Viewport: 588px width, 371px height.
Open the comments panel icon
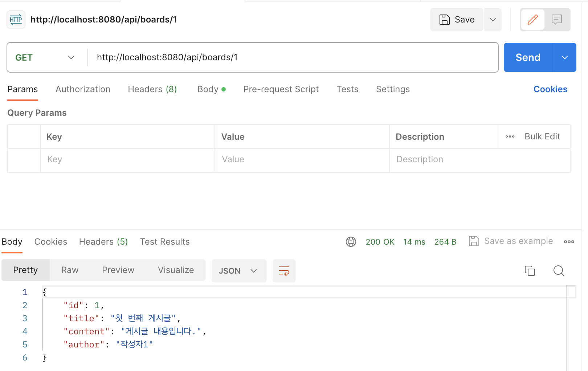tap(556, 20)
